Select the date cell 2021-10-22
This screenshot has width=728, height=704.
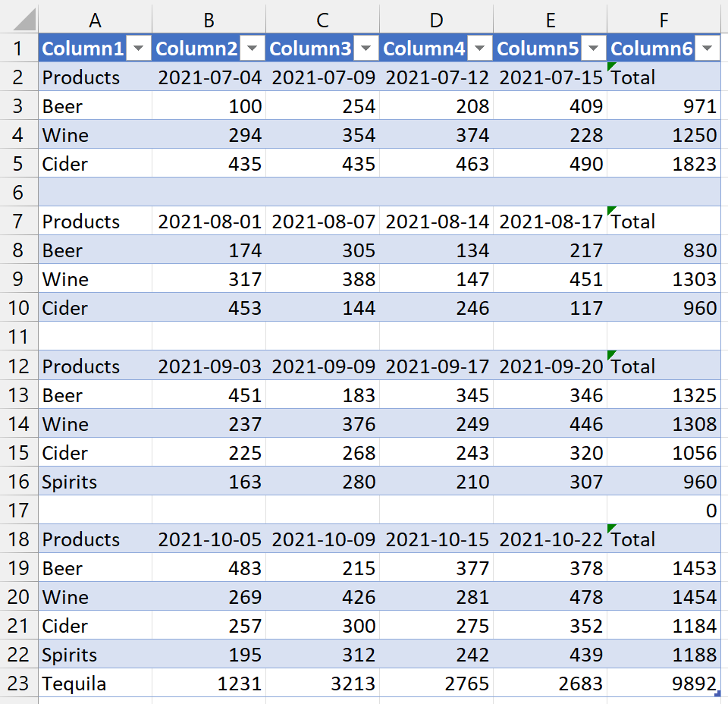tap(551, 539)
